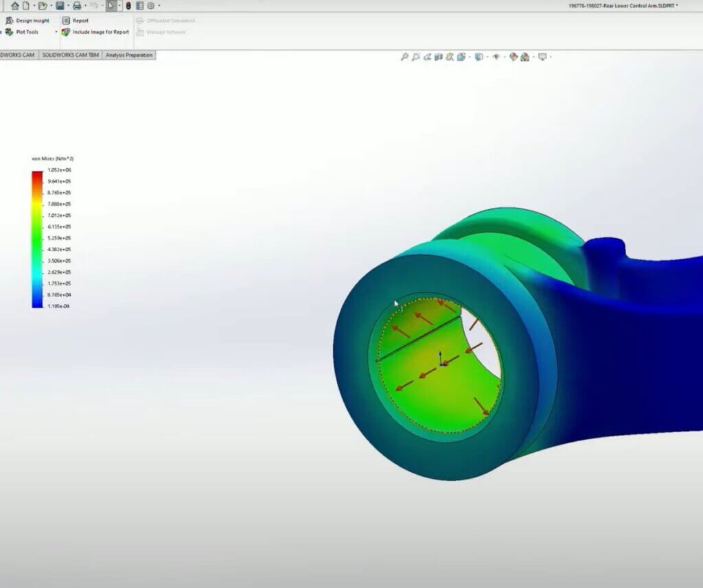Screen dimensions: 703x588
Task: Click the Rear Lower Control Arm.SLDPRT title
Action: tap(623, 5)
